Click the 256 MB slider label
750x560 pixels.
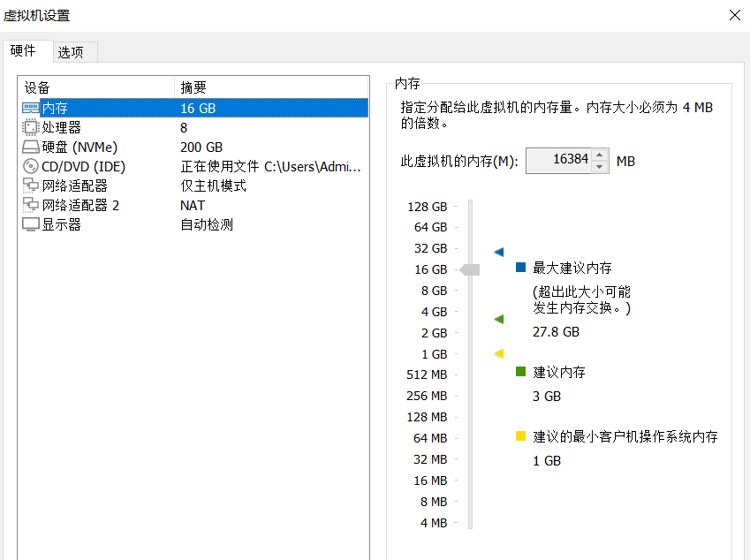[427, 396]
